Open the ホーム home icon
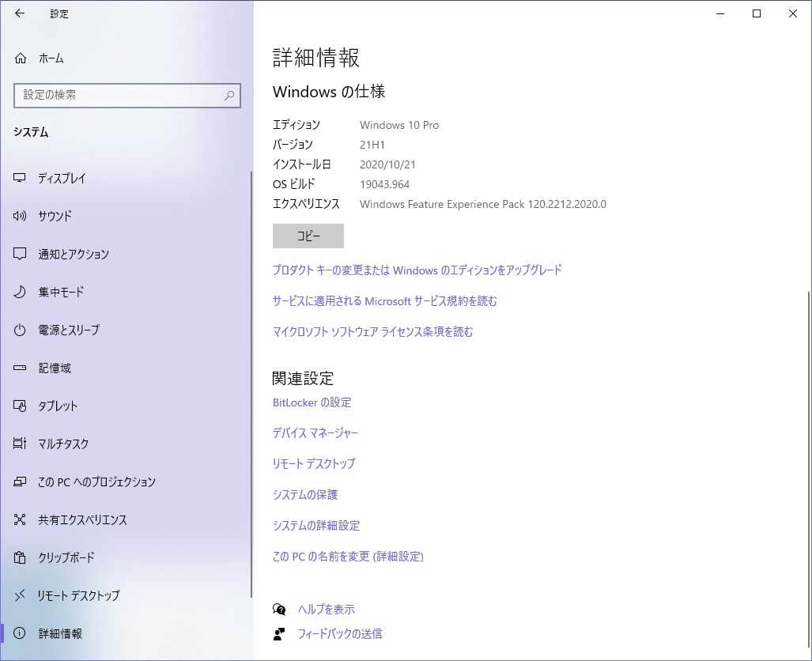The height and width of the screenshot is (661, 812). (21, 59)
